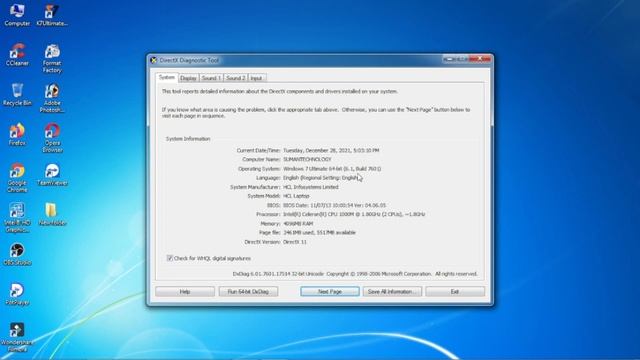Open the TeamViewer shortcut

click(x=52, y=175)
